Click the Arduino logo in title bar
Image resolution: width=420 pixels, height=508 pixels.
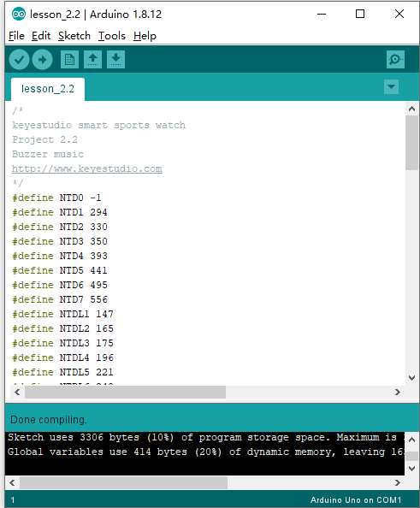click(x=19, y=14)
